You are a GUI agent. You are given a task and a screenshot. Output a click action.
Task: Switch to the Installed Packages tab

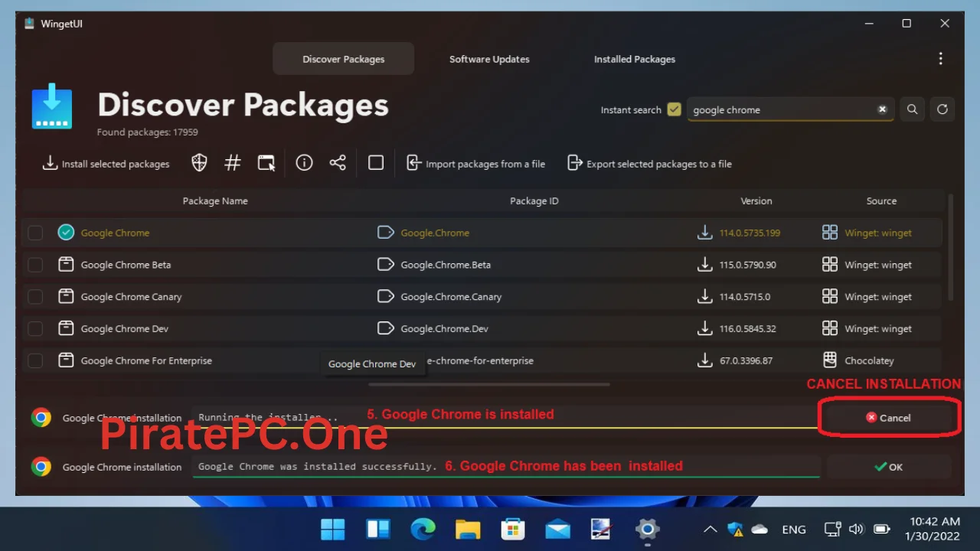(635, 59)
